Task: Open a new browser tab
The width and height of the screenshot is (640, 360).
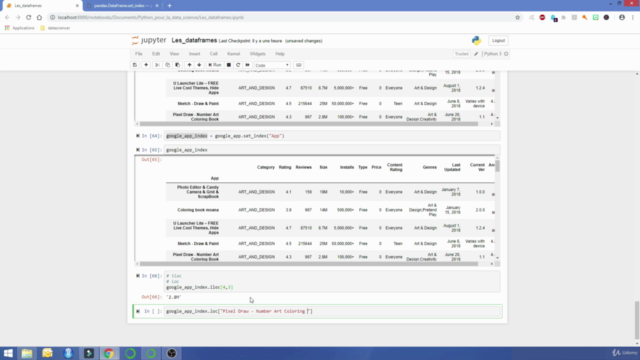Action: [169, 6]
